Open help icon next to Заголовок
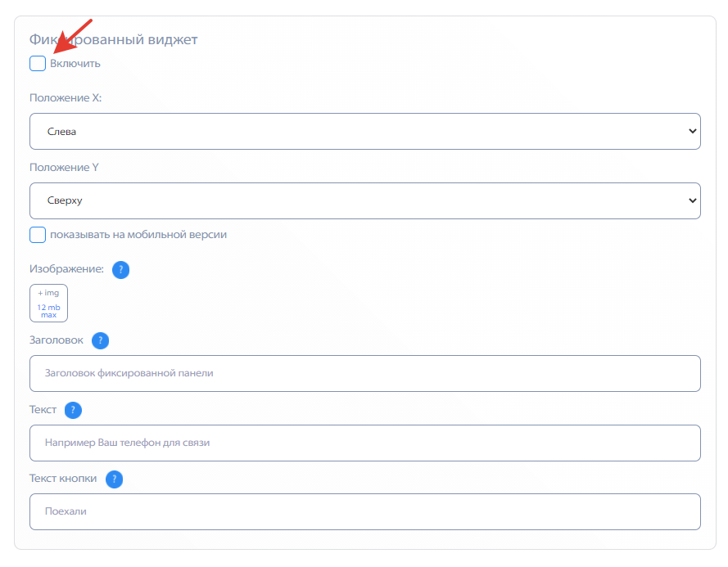The height and width of the screenshot is (567, 728). pos(100,340)
